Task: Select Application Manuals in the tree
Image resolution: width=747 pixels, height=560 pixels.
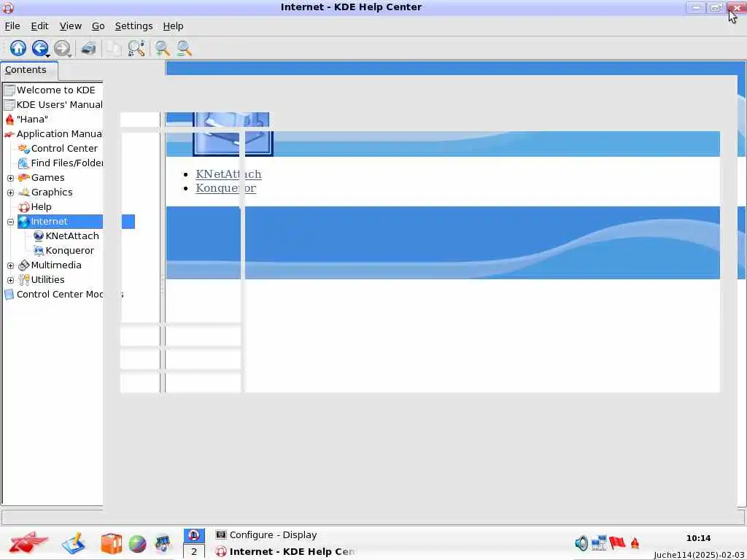Action: [60, 134]
